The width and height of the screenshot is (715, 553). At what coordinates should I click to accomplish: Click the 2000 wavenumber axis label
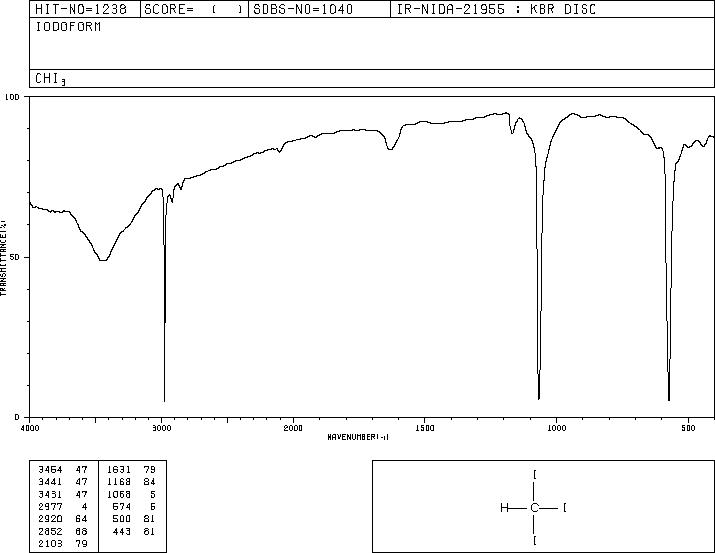click(x=293, y=428)
